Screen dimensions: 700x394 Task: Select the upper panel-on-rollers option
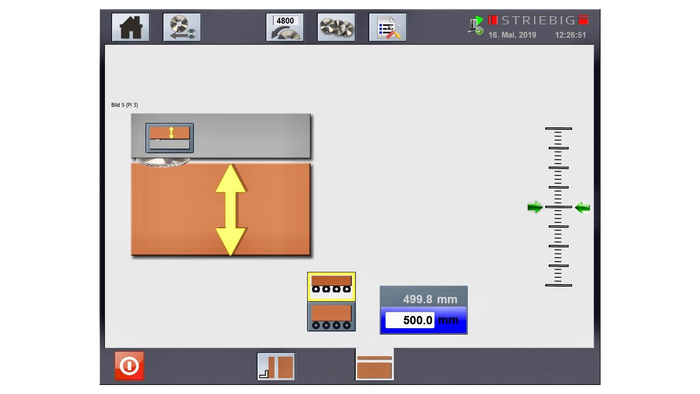(331, 286)
